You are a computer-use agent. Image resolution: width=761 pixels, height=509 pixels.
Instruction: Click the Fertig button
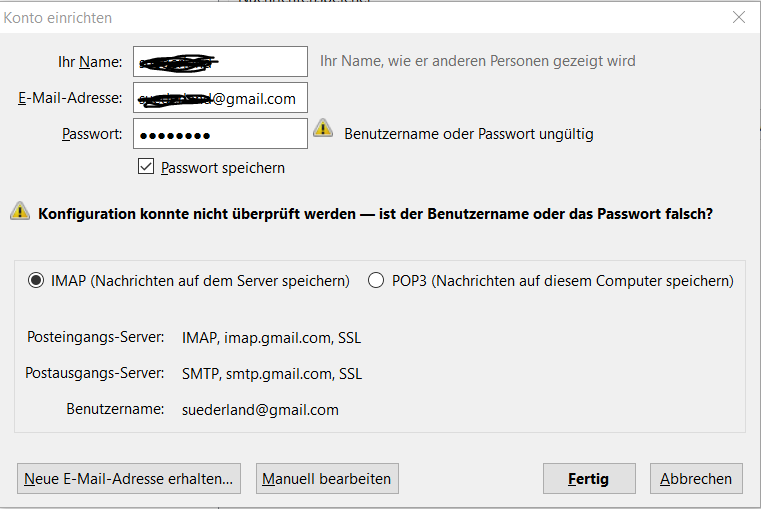pyautogui.click(x=589, y=478)
